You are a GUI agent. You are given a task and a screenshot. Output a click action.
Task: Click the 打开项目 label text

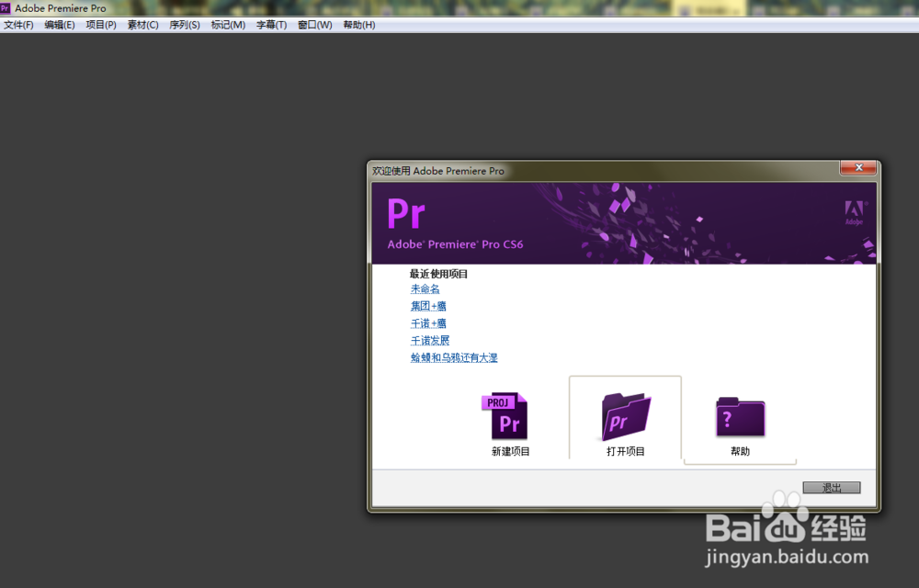point(626,451)
